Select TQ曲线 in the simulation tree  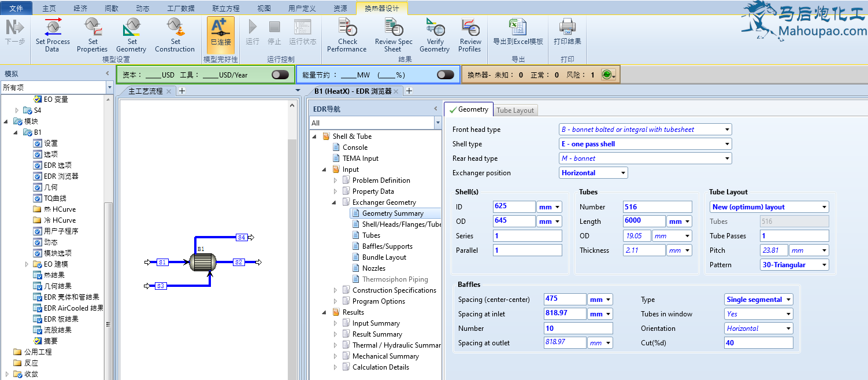(x=55, y=198)
